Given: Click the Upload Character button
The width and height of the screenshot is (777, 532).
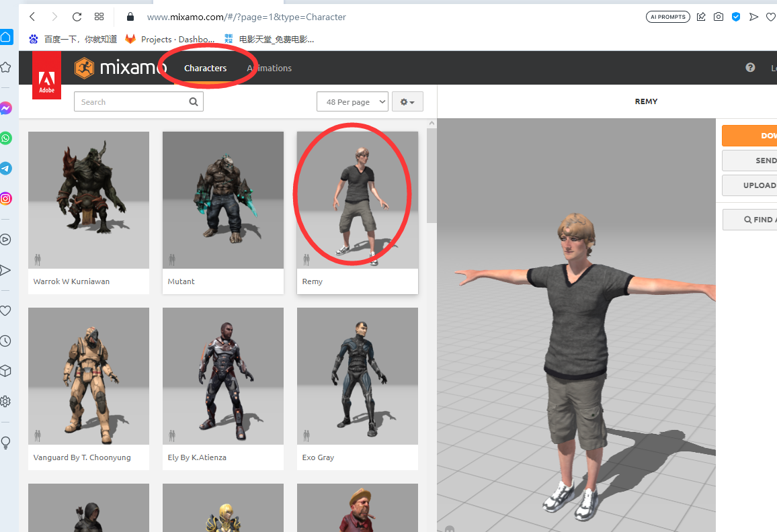Looking at the screenshot, I should point(749,185).
